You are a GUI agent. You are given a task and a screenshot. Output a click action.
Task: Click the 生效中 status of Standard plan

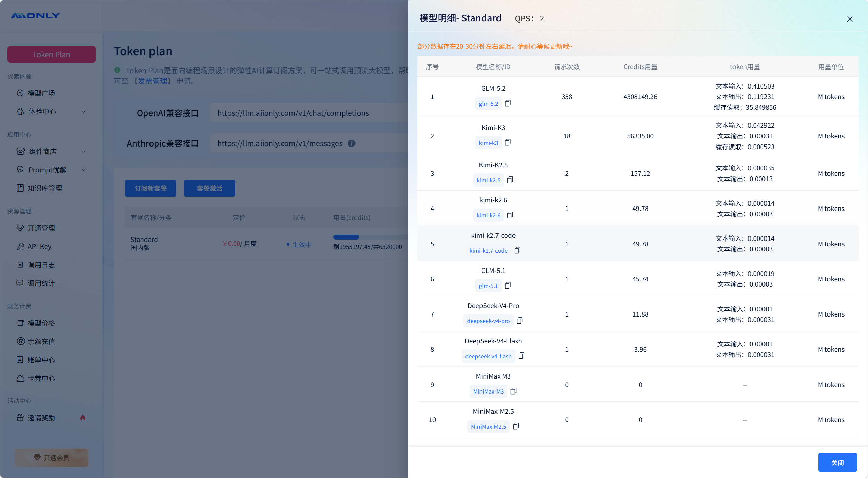[x=299, y=244]
